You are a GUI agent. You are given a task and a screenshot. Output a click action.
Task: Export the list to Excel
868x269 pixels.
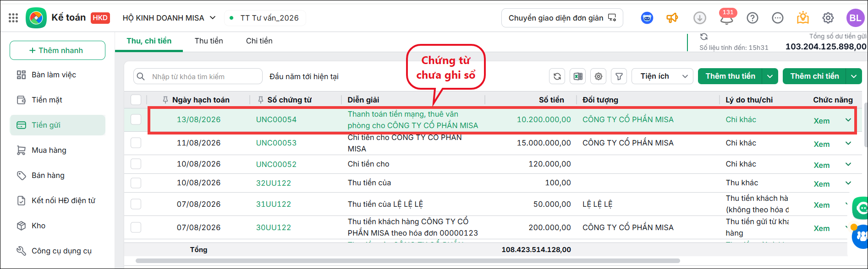pyautogui.click(x=578, y=76)
